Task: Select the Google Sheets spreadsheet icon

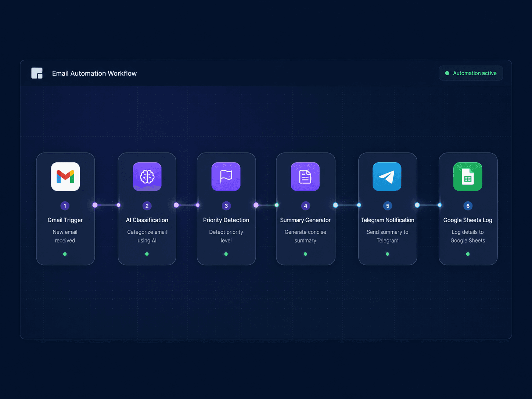Action: tap(468, 177)
